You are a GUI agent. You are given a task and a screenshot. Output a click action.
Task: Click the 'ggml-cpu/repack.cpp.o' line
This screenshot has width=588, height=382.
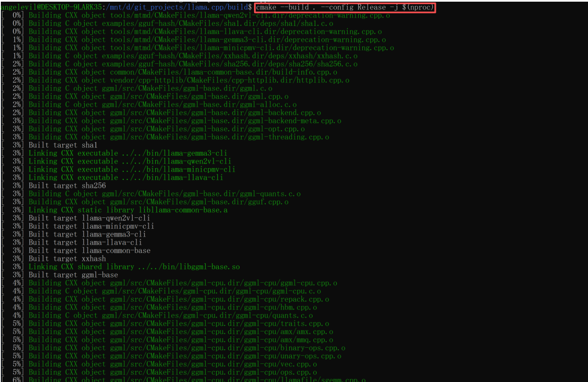tap(165, 299)
